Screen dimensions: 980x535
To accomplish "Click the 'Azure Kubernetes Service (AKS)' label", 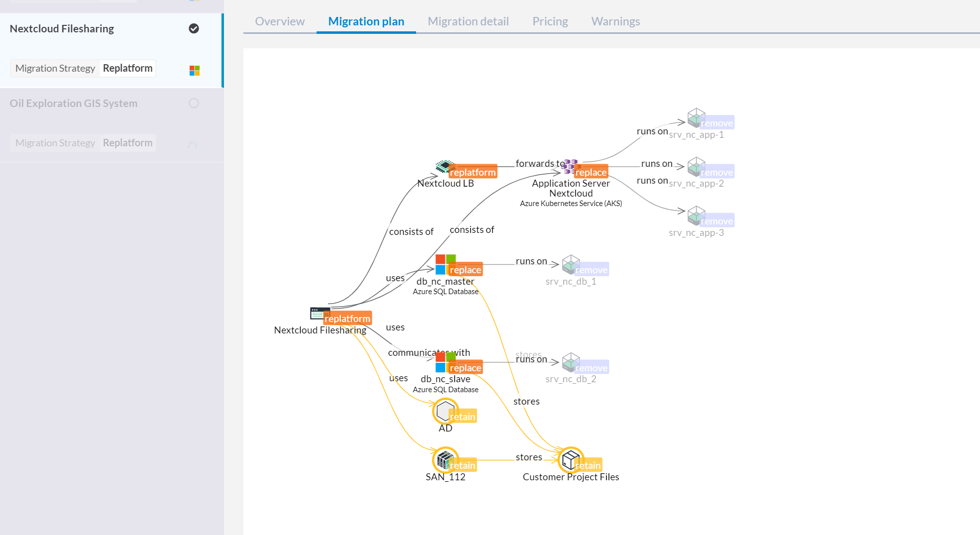I will click(x=571, y=203).
